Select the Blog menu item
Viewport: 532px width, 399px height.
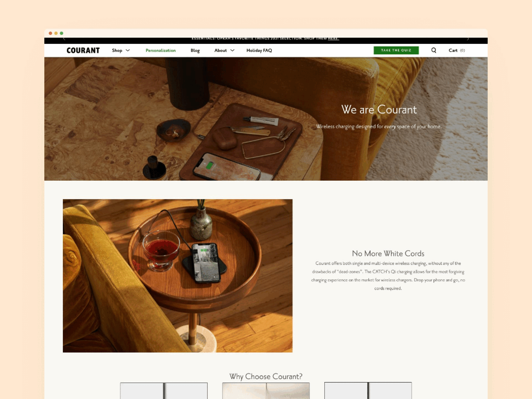[195, 50]
